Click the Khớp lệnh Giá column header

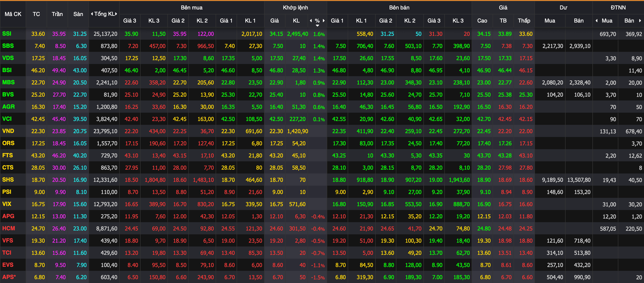274,21
